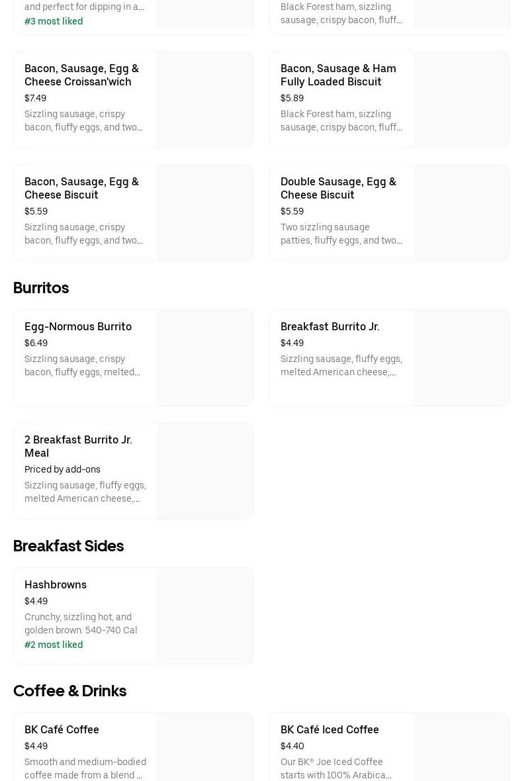
Task: Click the Egg-Normous Burrito image thumbnail
Action: click(204, 357)
